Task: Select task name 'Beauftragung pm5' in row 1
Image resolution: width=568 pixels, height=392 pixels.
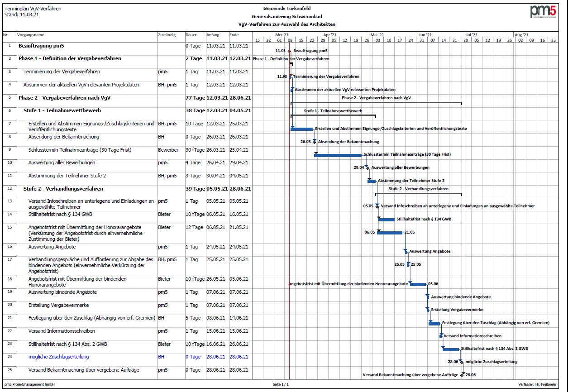Action: [x=41, y=46]
